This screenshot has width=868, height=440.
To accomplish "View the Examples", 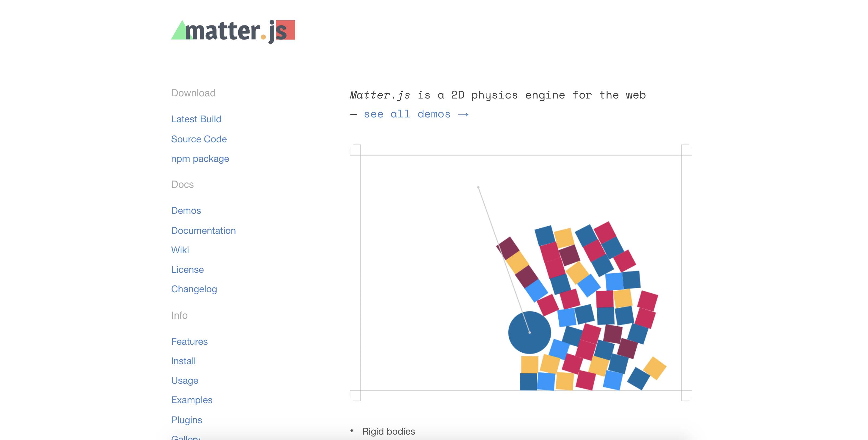I will coord(192,400).
